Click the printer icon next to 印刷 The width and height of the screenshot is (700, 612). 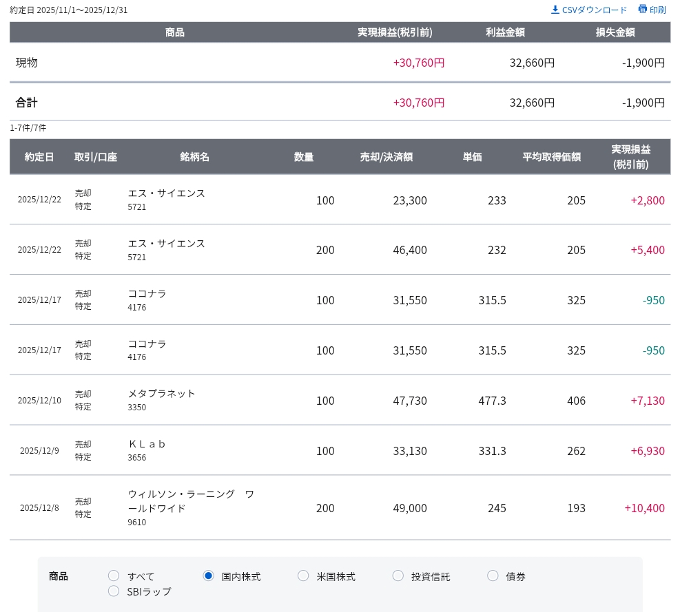(x=642, y=9)
